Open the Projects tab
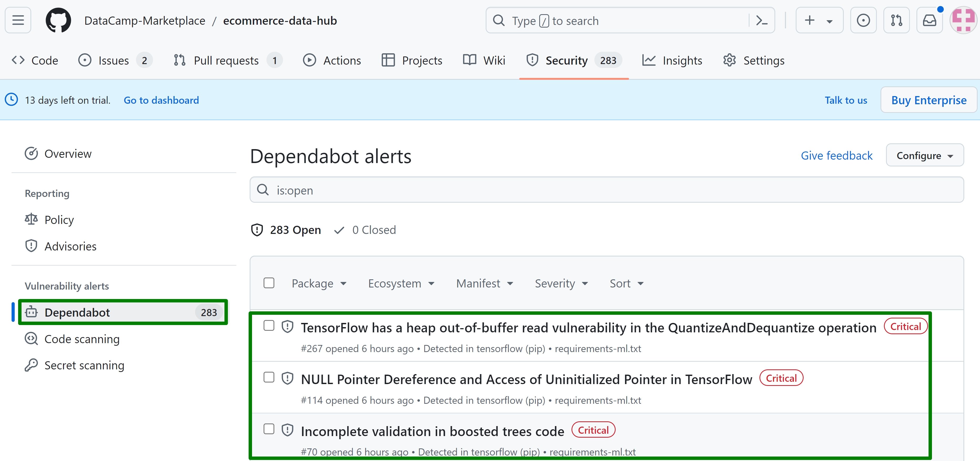 tap(412, 60)
